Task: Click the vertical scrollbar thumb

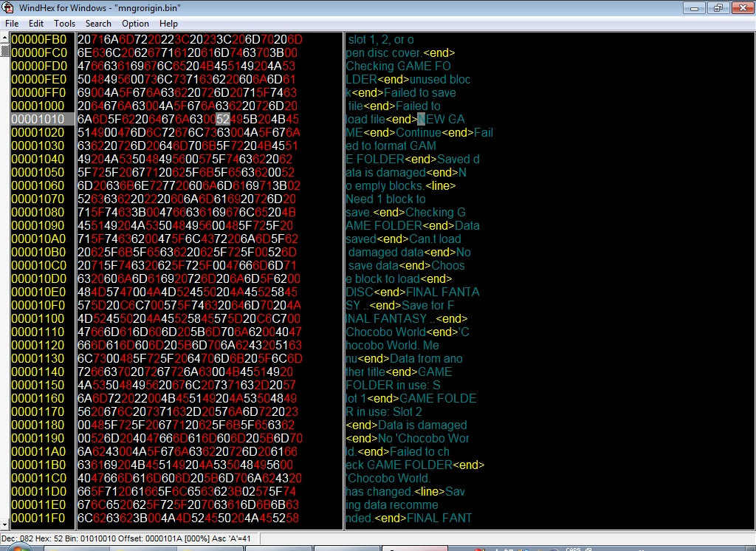Action: pos(4,49)
